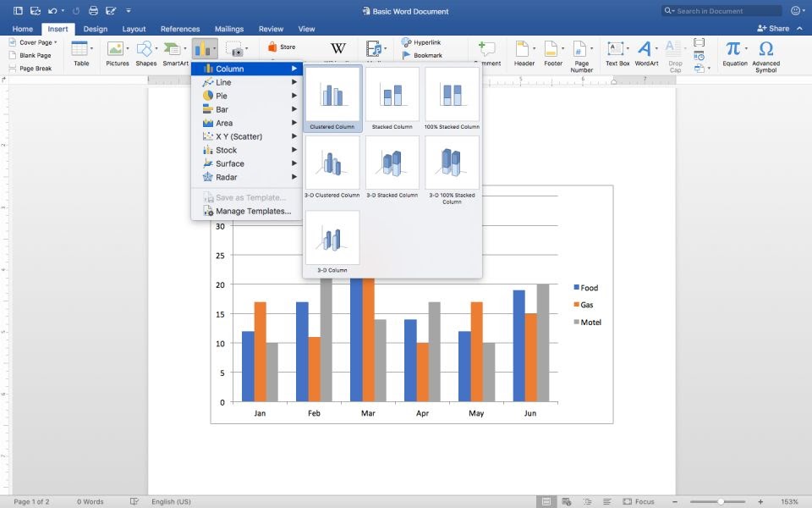Choose X Y (Scatter) chart type
This screenshot has width=812, height=508.
[246, 136]
